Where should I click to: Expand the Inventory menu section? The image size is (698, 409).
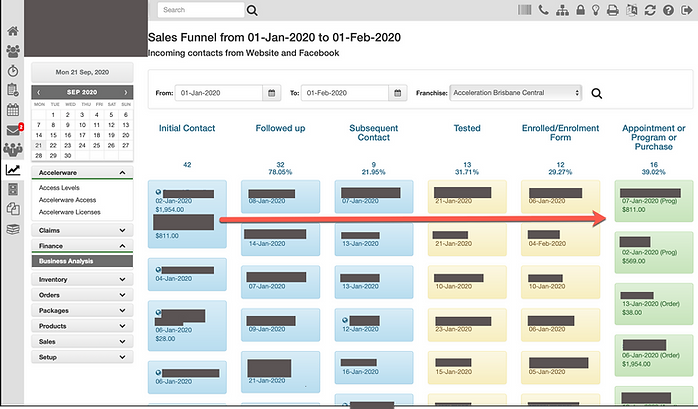pyautogui.click(x=82, y=279)
